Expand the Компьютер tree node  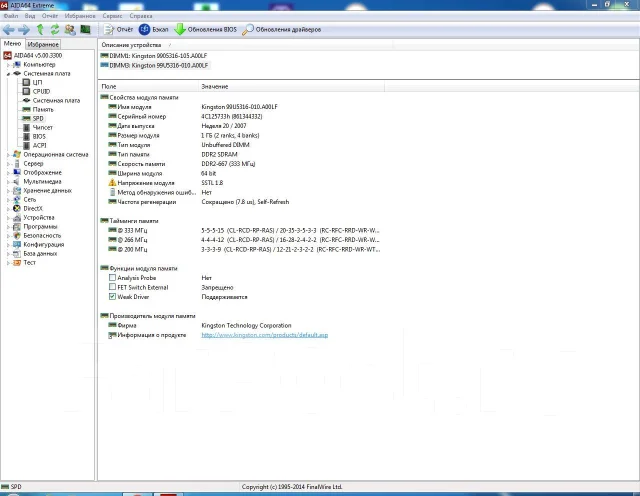click(8, 65)
